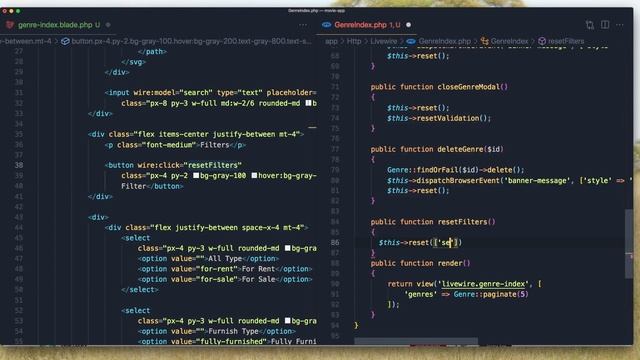
Task: Click wire:click="resetFilters" attribute in left editor
Action: point(189,165)
